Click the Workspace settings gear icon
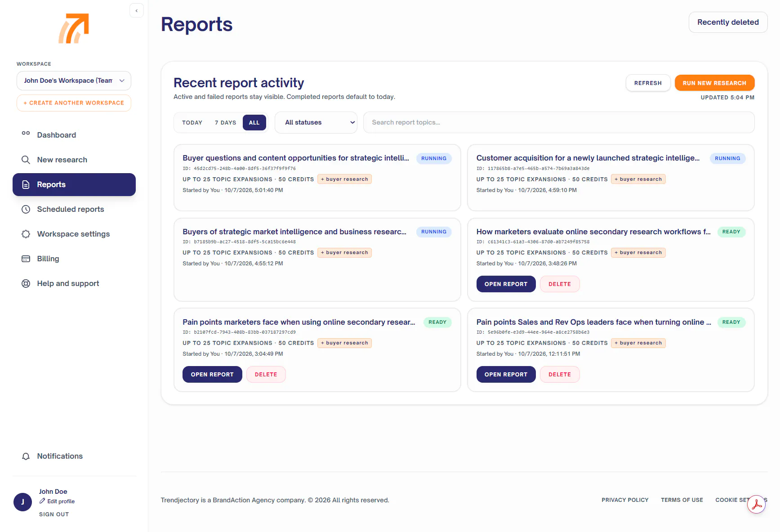This screenshot has width=780, height=532. point(26,234)
